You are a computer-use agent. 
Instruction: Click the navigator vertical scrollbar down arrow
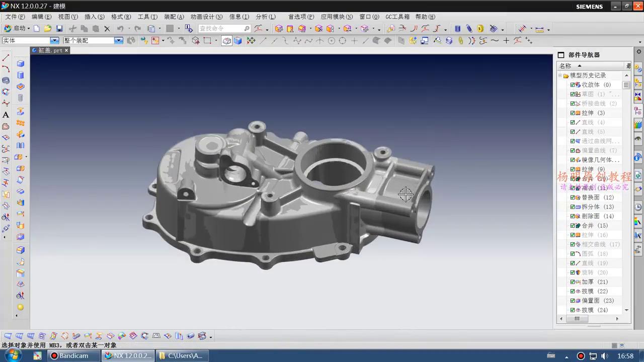[626, 310]
